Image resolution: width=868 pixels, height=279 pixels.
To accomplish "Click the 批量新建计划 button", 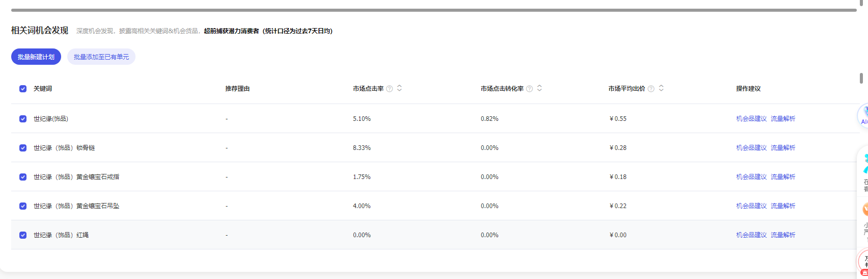I will (36, 57).
